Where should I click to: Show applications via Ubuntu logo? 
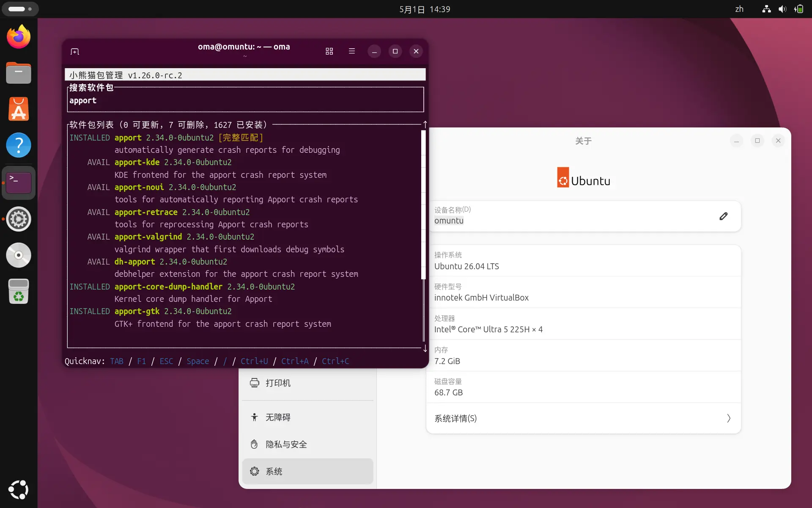coord(19,490)
